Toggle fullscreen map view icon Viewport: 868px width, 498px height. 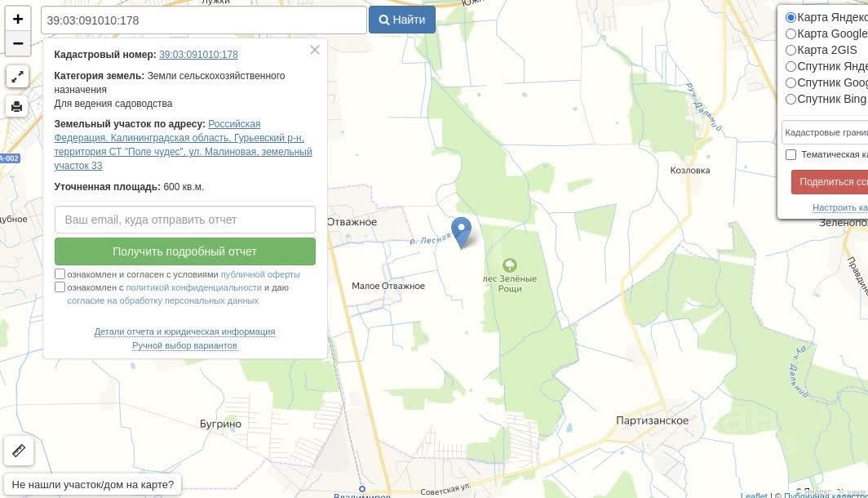click(17, 77)
